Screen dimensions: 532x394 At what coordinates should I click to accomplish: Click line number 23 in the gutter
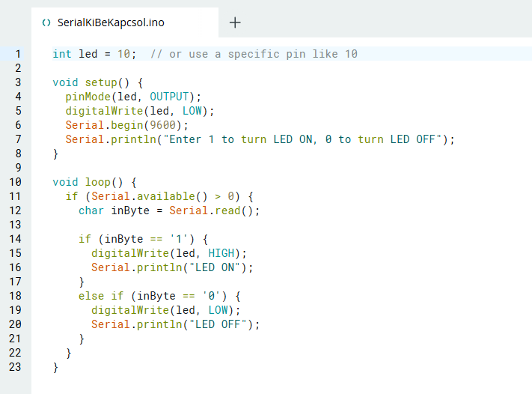coord(16,367)
